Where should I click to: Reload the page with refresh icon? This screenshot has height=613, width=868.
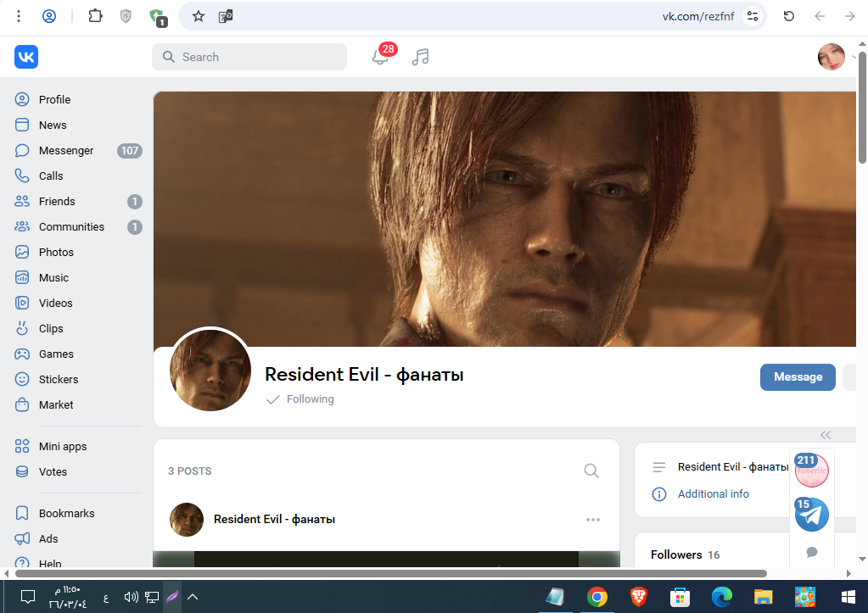(789, 17)
